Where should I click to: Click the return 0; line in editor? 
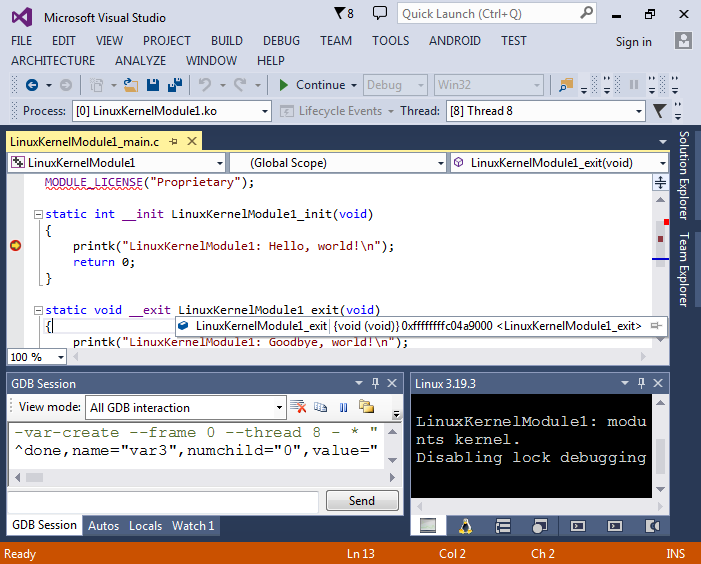click(104, 262)
